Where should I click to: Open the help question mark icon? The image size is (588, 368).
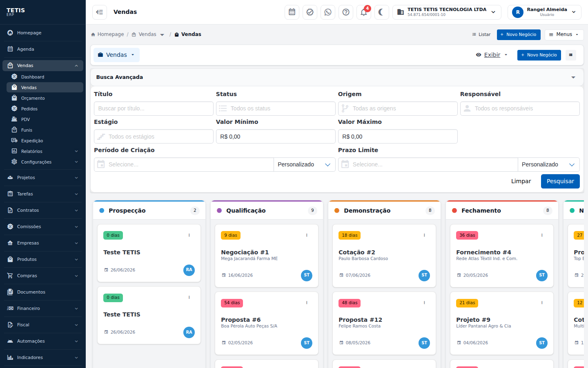(346, 12)
